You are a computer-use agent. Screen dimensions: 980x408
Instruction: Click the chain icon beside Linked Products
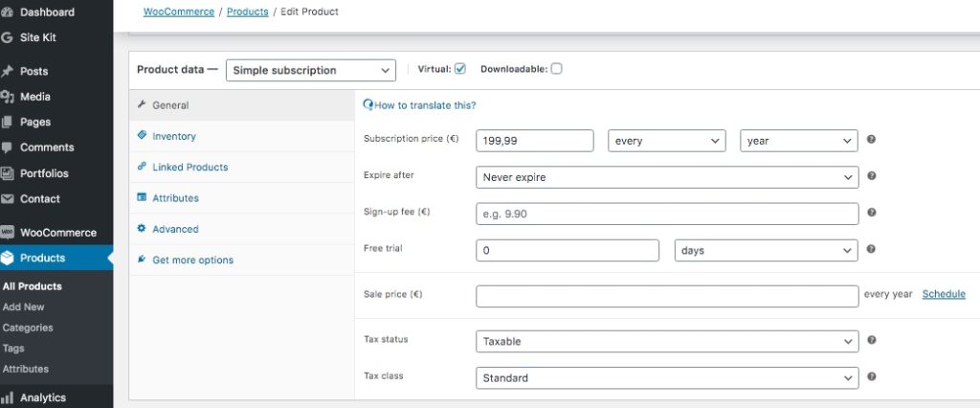click(142, 167)
